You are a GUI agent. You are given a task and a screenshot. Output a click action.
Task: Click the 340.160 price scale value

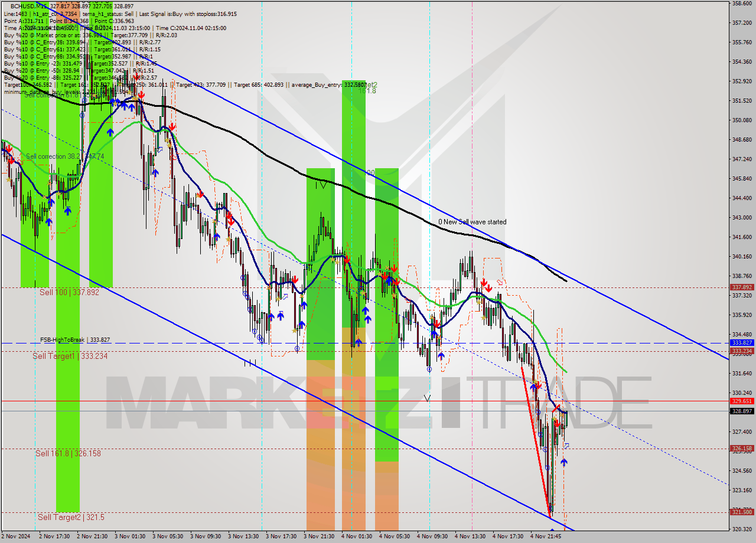click(742, 256)
